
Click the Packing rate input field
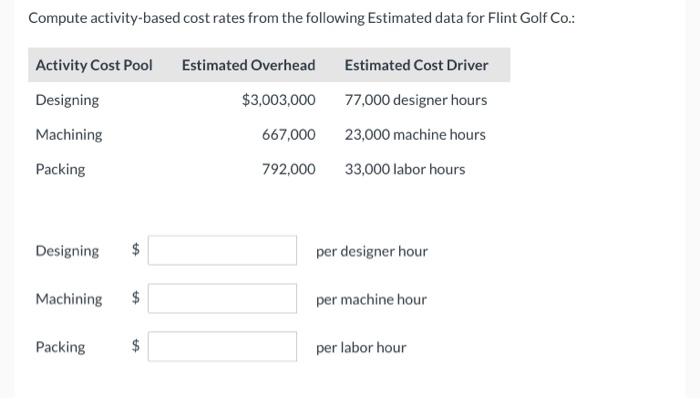[x=222, y=346]
